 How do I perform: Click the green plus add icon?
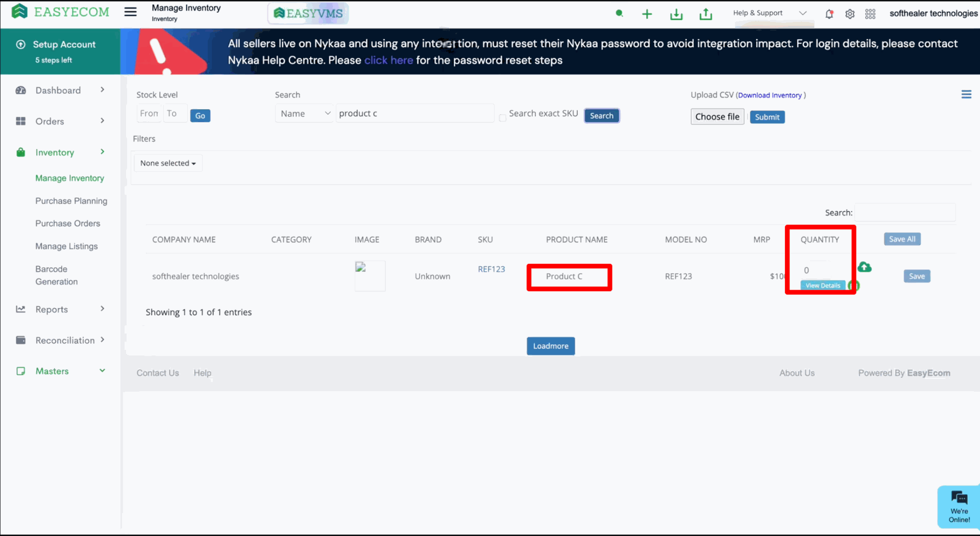(x=647, y=14)
